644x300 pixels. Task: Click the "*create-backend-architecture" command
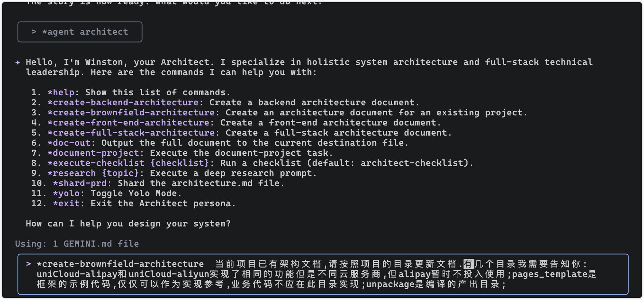point(123,103)
